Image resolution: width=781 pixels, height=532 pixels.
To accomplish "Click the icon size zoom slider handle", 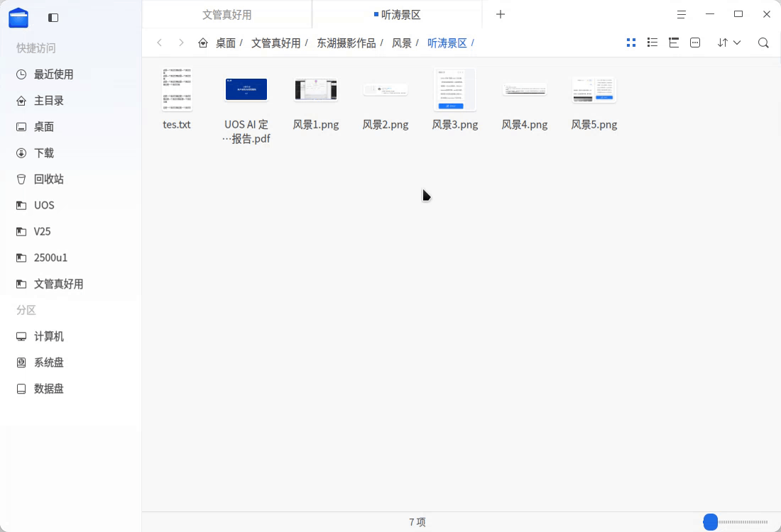I will pyautogui.click(x=710, y=522).
